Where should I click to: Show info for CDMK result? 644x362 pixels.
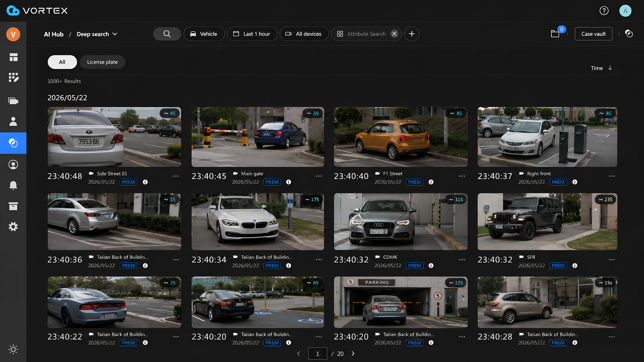[x=431, y=266]
